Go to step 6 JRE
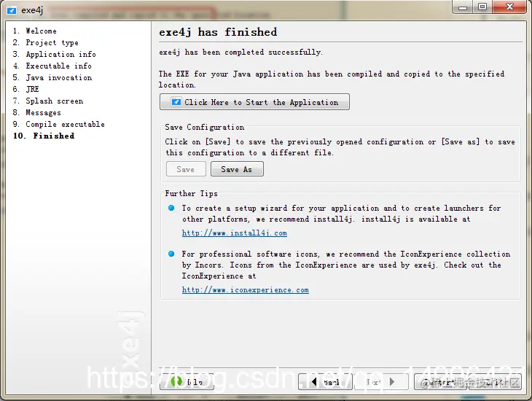This screenshot has width=532, height=401. 26,89
